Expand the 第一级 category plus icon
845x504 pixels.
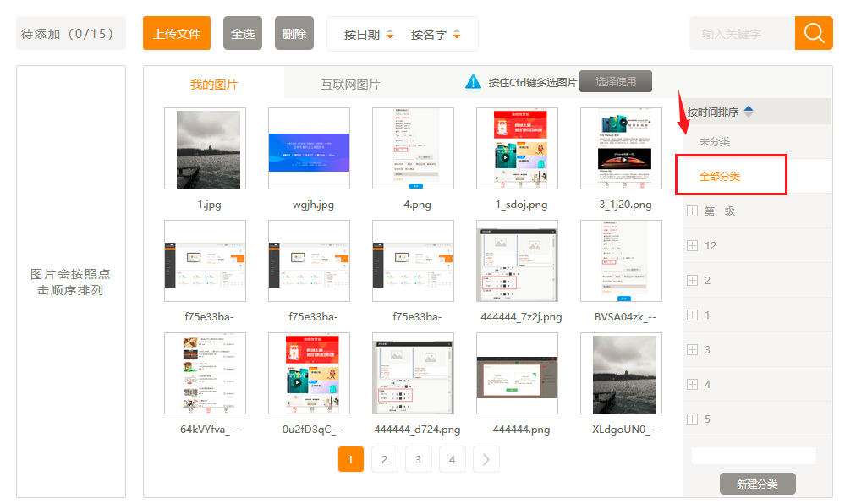pos(693,211)
